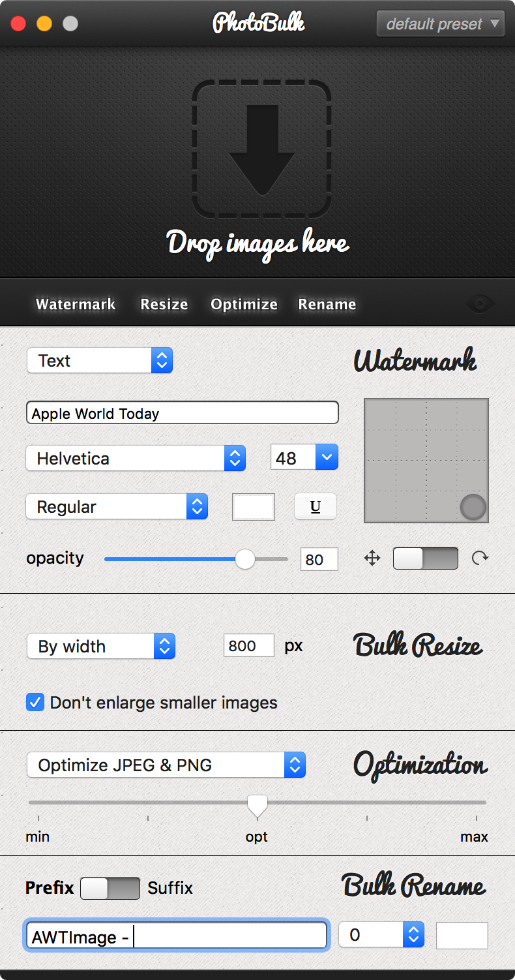Open the watermark type Text dropdown
Image resolution: width=515 pixels, height=980 pixels.
(x=100, y=360)
